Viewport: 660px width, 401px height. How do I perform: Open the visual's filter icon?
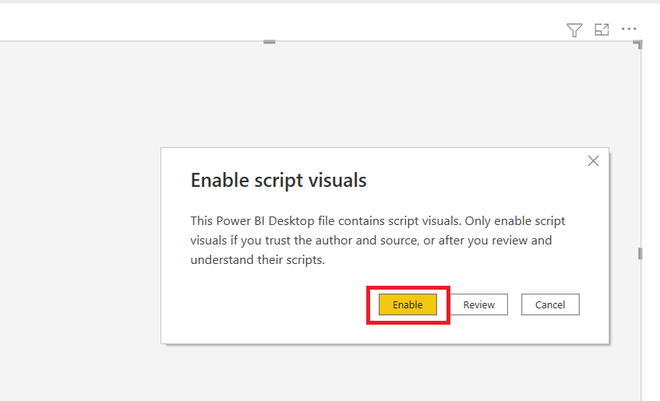click(574, 30)
